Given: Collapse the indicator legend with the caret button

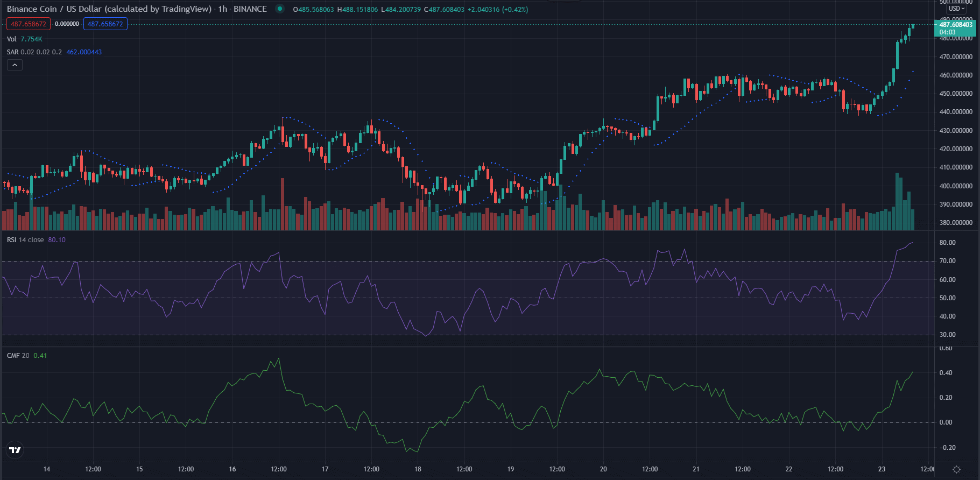Looking at the screenshot, I should point(15,65).
